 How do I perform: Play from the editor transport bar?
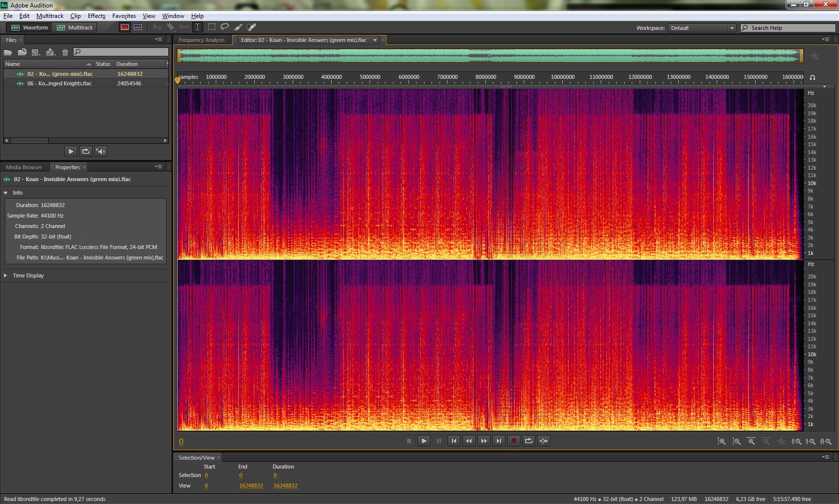(424, 441)
